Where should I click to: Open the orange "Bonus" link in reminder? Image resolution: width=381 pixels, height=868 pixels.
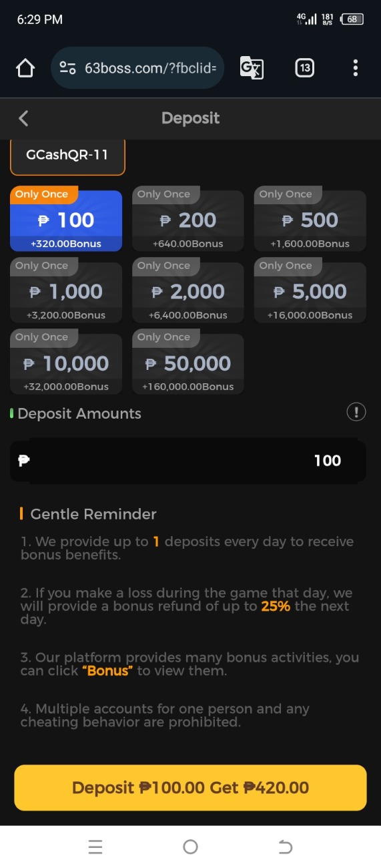click(x=108, y=671)
